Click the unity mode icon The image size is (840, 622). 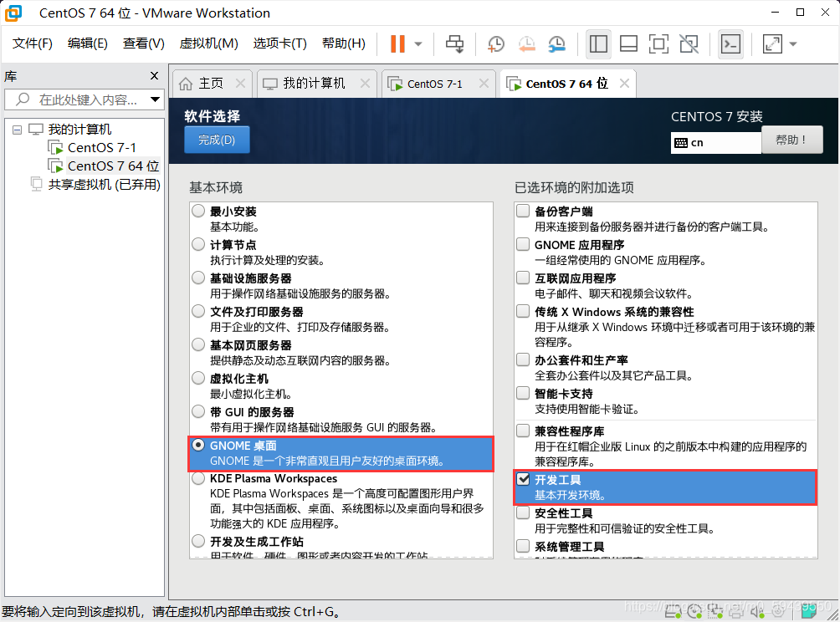[689, 44]
